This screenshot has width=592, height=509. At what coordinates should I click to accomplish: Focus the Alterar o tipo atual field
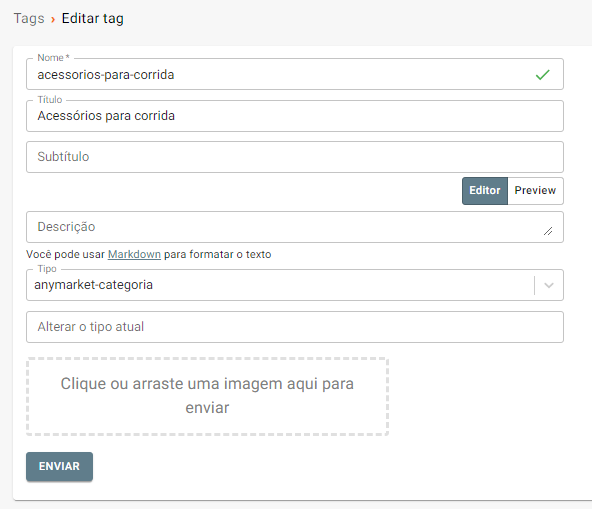pos(294,327)
